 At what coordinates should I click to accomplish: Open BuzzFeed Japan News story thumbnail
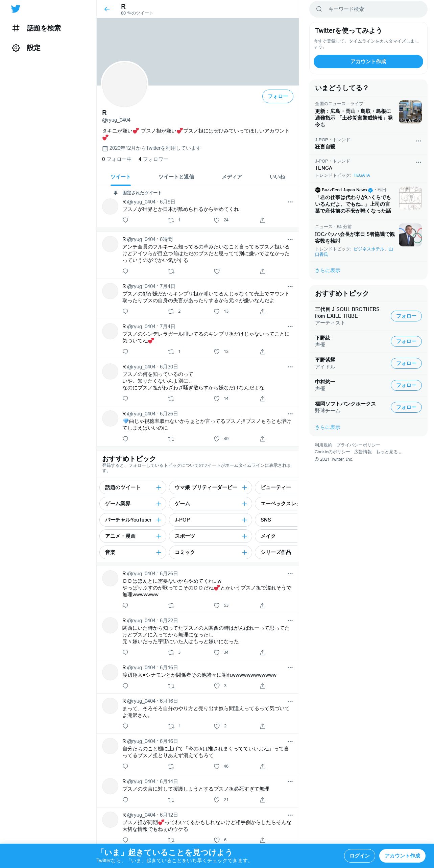[x=410, y=198]
